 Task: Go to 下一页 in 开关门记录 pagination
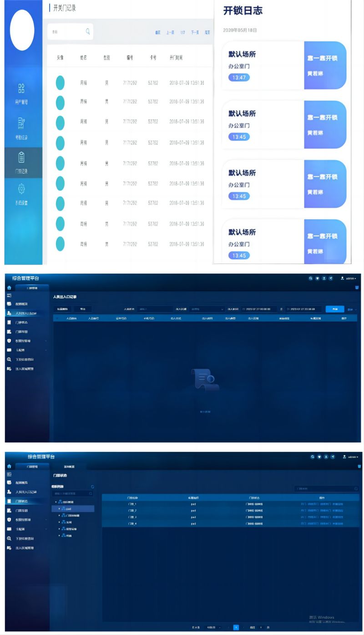coord(195,32)
